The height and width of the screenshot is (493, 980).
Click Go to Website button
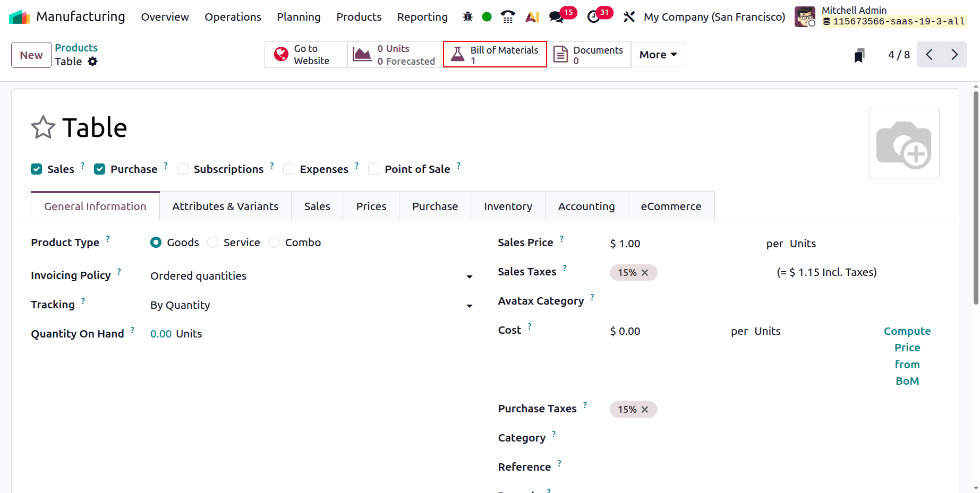tap(306, 55)
